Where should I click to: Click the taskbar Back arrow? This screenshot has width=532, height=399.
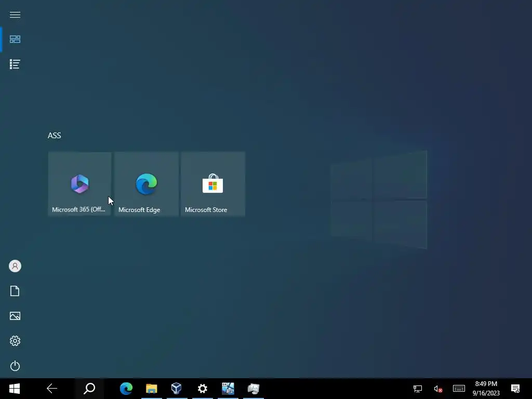pos(52,389)
